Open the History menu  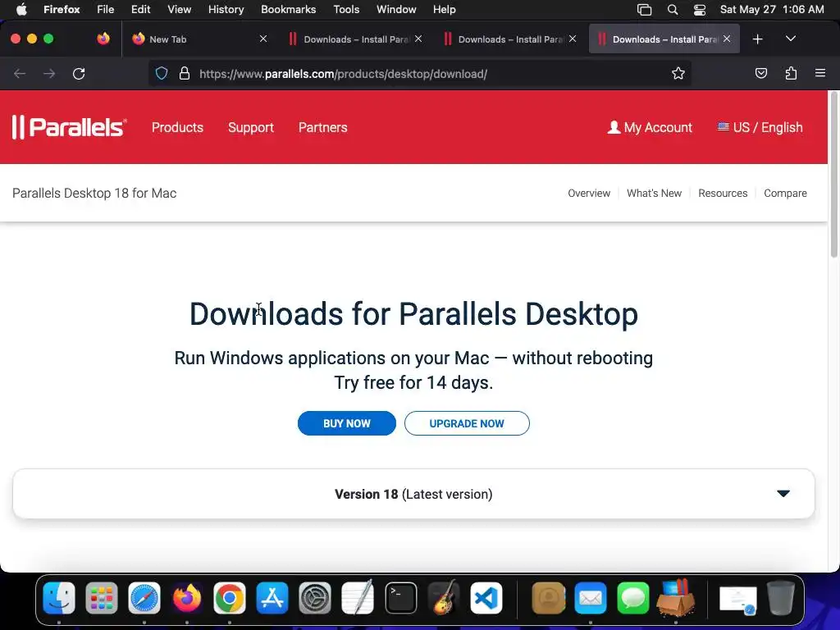(x=226, y=9)
